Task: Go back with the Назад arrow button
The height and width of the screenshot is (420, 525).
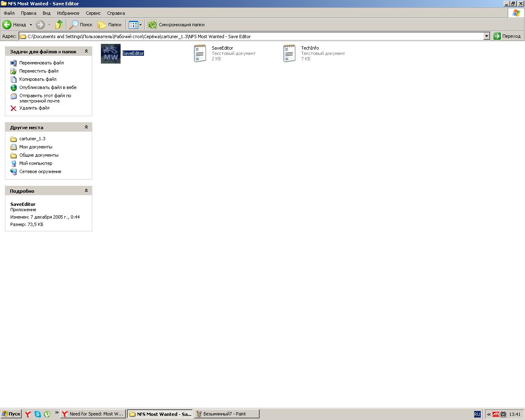Action: tap(14, 25)
